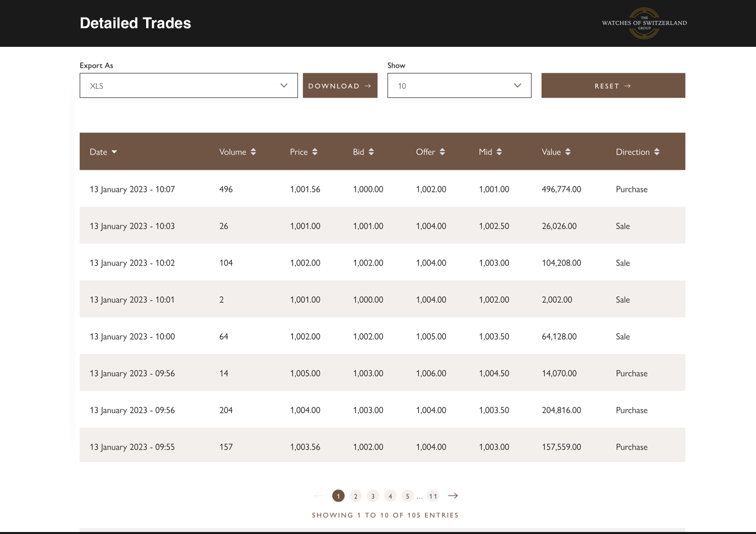Click the previous page arrow
The image size is (756, 534).
[x=319, y=496]
